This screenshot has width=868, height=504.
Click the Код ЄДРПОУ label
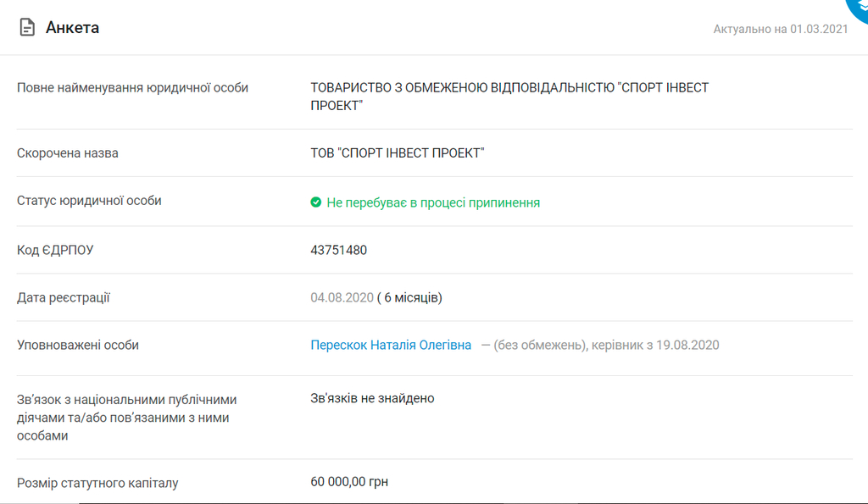55,250
